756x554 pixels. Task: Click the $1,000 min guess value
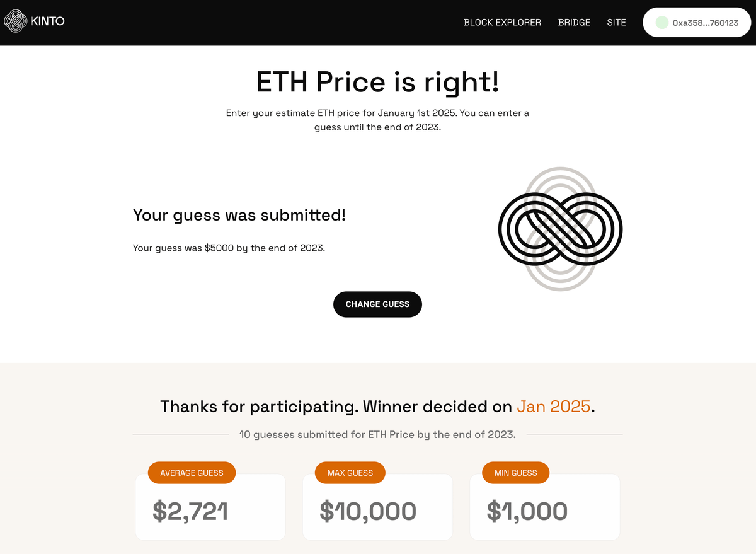[527, 511]
